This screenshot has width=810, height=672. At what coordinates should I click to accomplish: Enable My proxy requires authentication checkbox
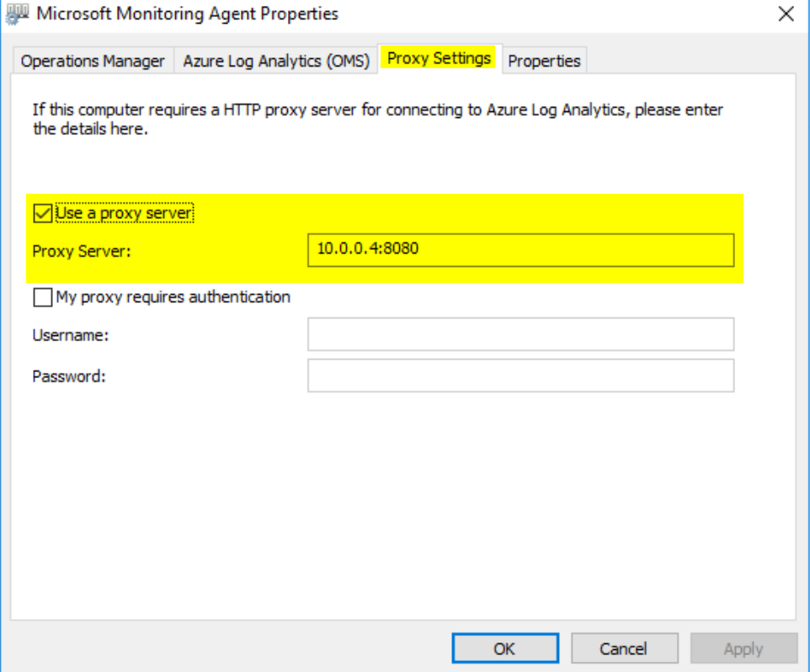(42, 297)
